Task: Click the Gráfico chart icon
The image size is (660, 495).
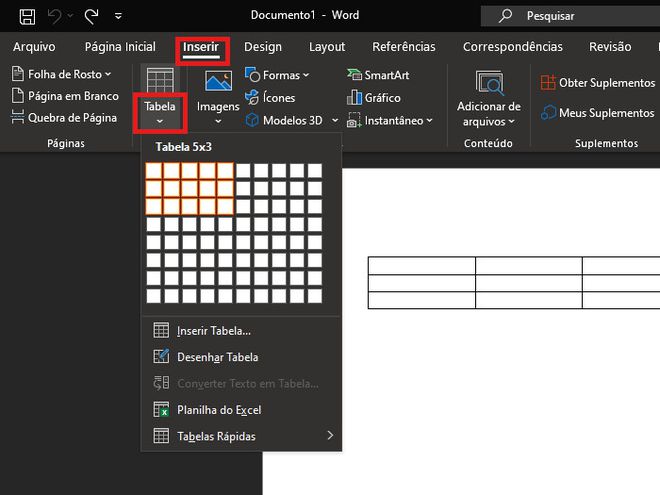Action: (354, 98)
